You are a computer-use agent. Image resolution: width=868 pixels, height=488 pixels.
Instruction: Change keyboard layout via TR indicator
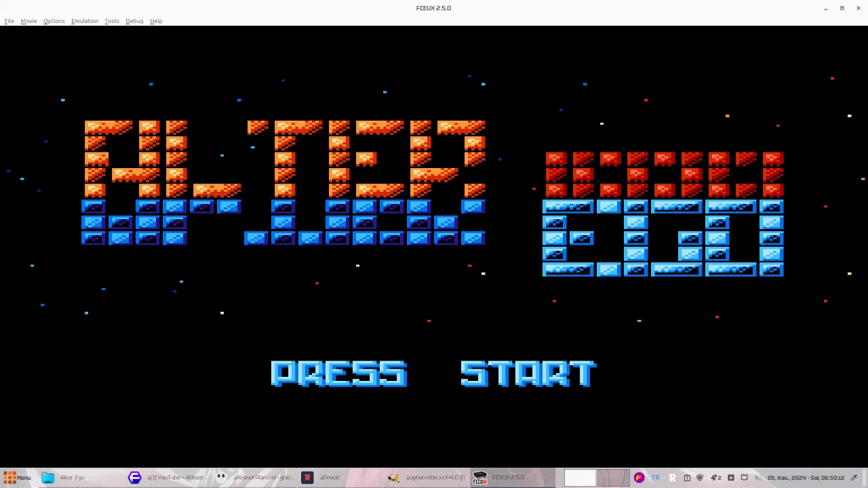click(x=656, y=478)
